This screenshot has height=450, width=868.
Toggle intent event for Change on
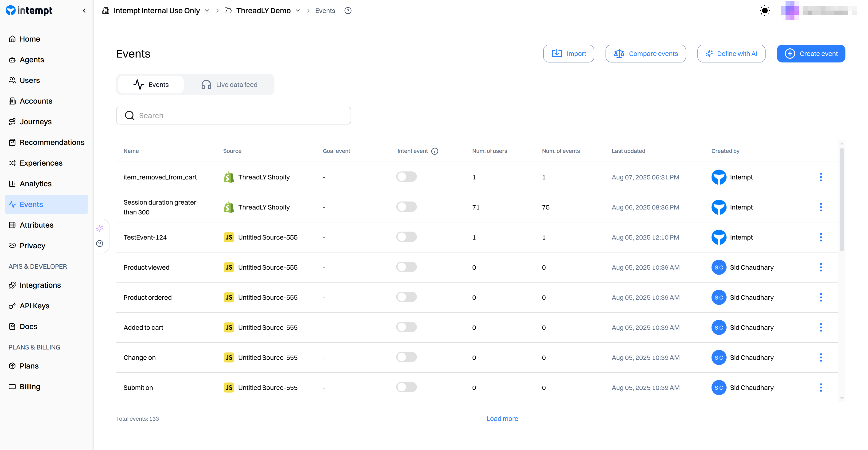pyautogui.click(x=406, y=357)
